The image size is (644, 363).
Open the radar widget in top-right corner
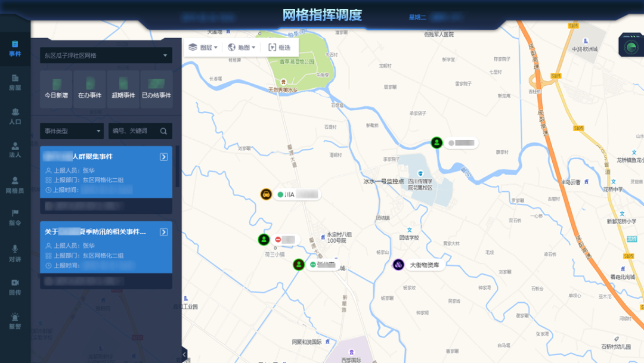click(x=630, y=46)
